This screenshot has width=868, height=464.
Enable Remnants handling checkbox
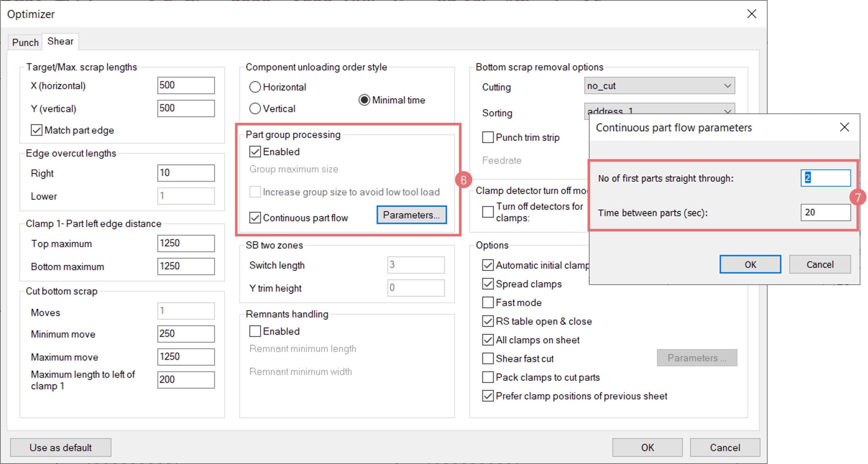[x=255, y=331]
